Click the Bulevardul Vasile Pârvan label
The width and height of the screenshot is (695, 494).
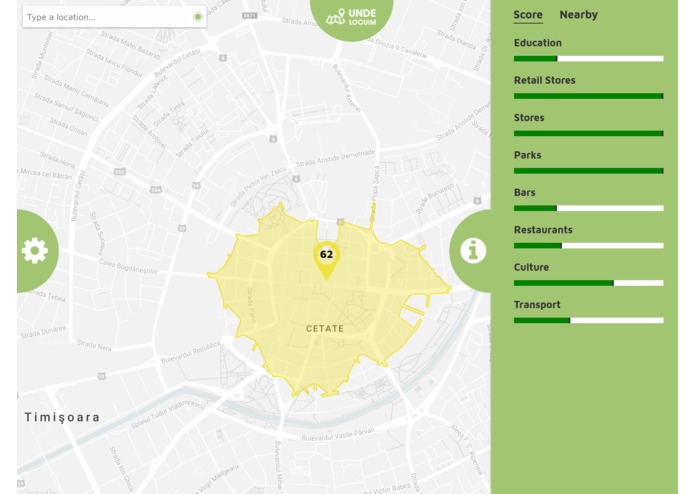[338, 434]
